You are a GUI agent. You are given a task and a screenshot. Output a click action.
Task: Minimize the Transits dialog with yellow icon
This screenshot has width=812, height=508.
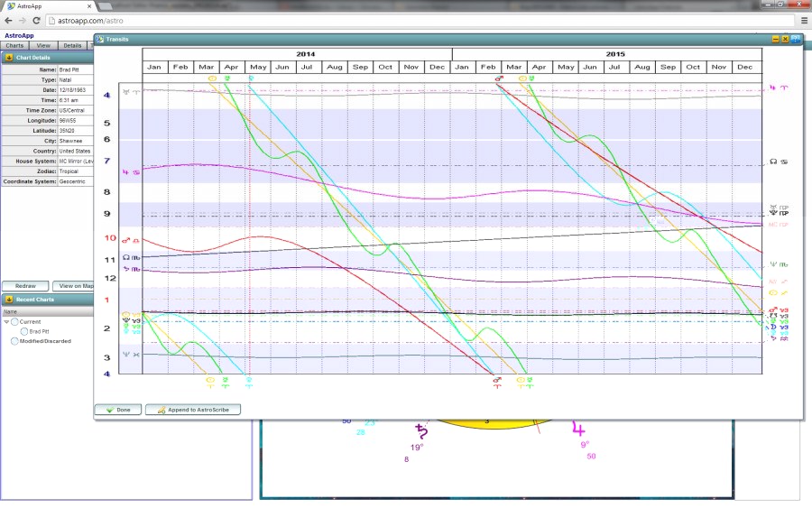[775, 40]
